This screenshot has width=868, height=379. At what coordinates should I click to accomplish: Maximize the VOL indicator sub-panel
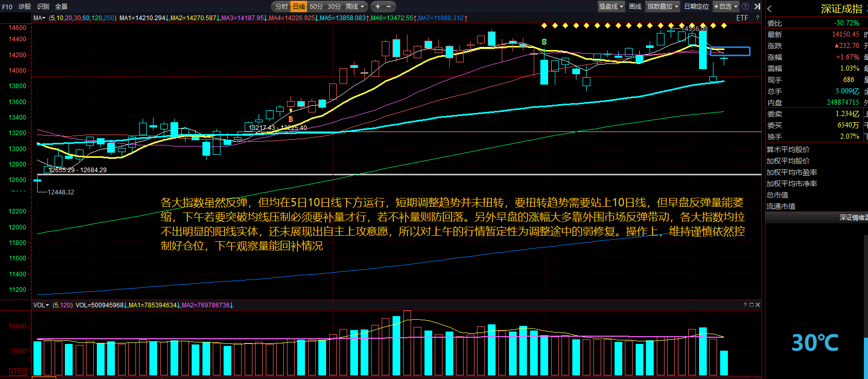click(751, 305)
